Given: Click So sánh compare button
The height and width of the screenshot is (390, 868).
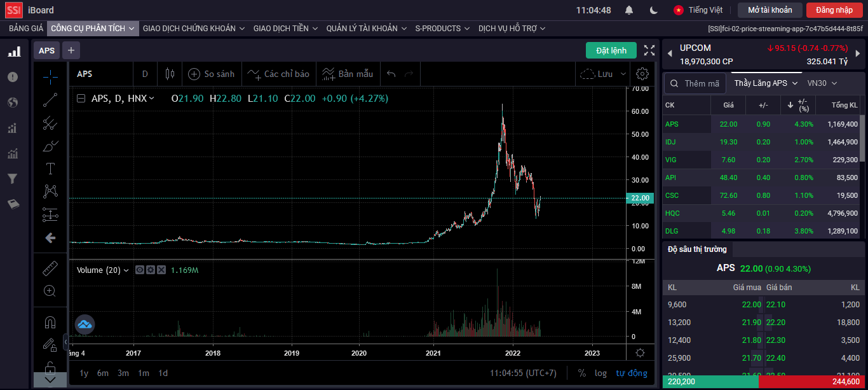Looking at the screenshot, I should 212,74.
